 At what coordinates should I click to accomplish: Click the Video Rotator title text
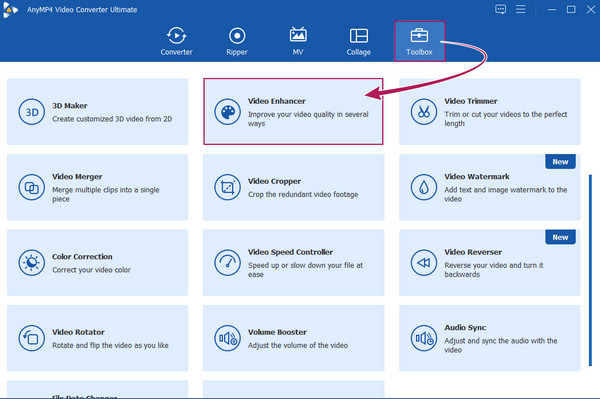78,332
